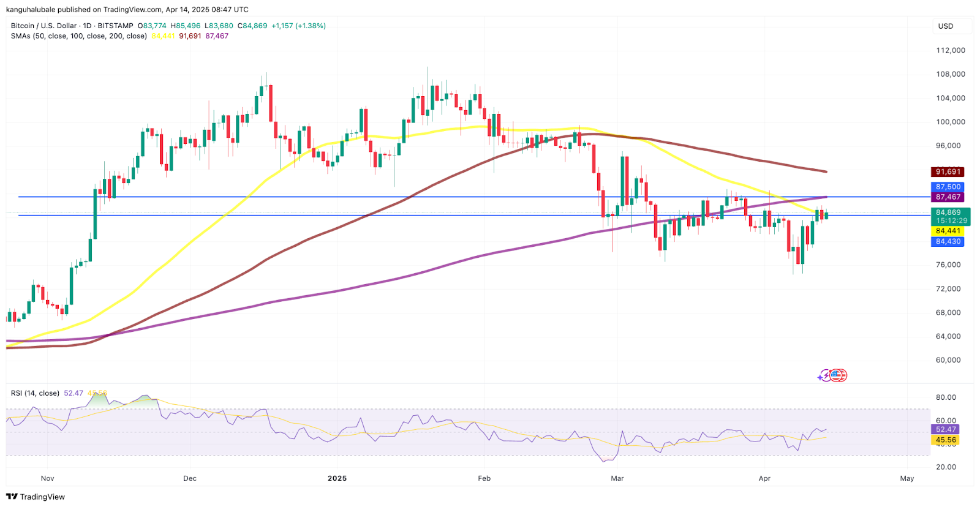
Task: Click the purple 52.47 RSI axis tag
Action: pos(946,429)
